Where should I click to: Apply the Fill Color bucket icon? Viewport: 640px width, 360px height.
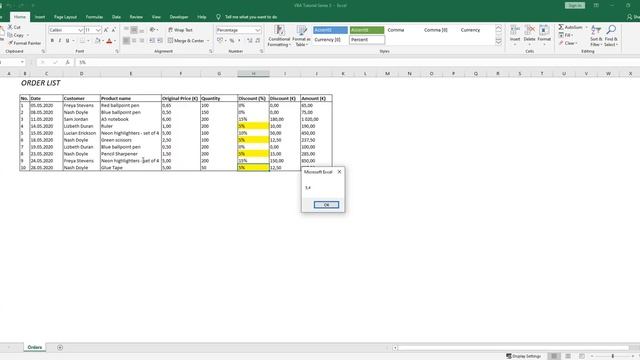tap(98, 40)
